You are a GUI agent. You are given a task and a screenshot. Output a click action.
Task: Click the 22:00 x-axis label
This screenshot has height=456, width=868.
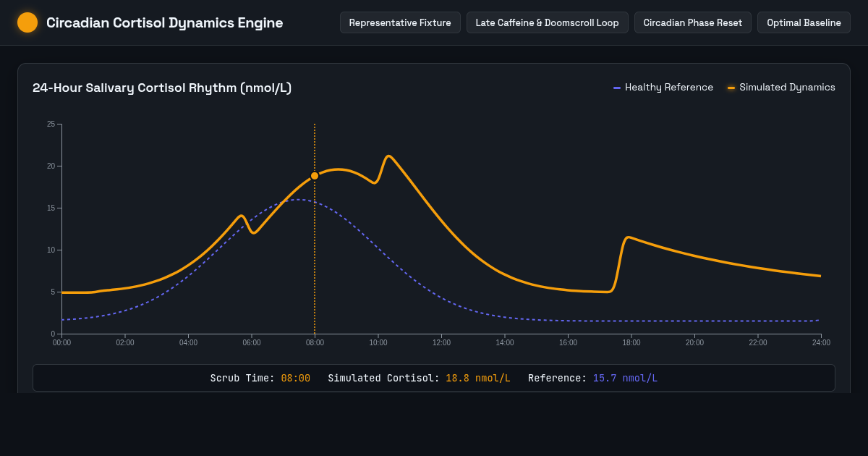tap(758, 342)
